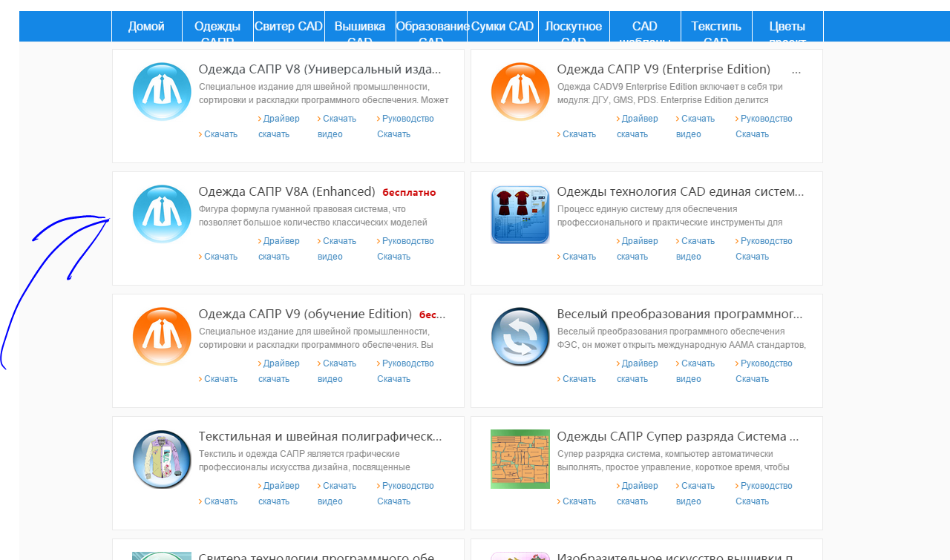Click the blue refresh-arrows icon for Веселый преобразования
The width and height of the screenshot is (950, 560).
(x=520, y=336)
